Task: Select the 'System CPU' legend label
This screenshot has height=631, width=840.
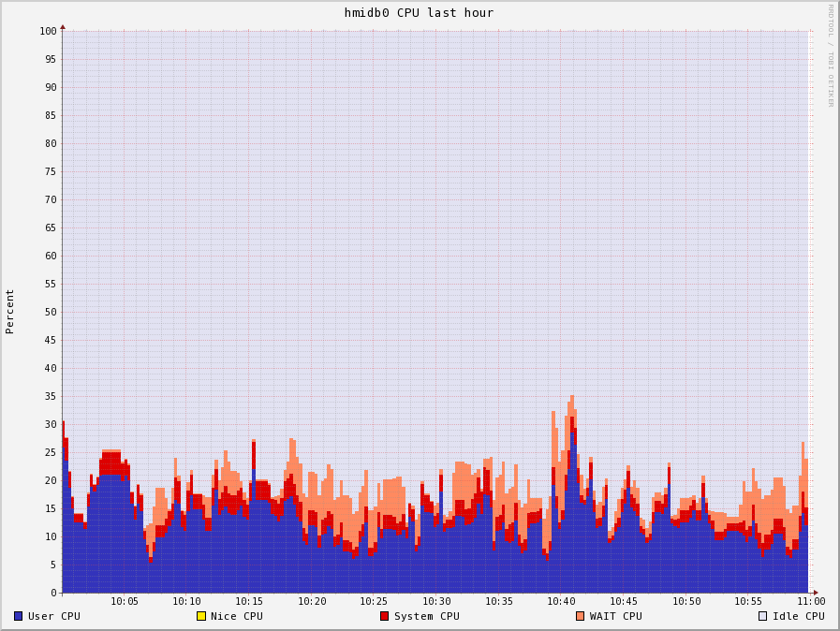Action: tap(426, 616)
